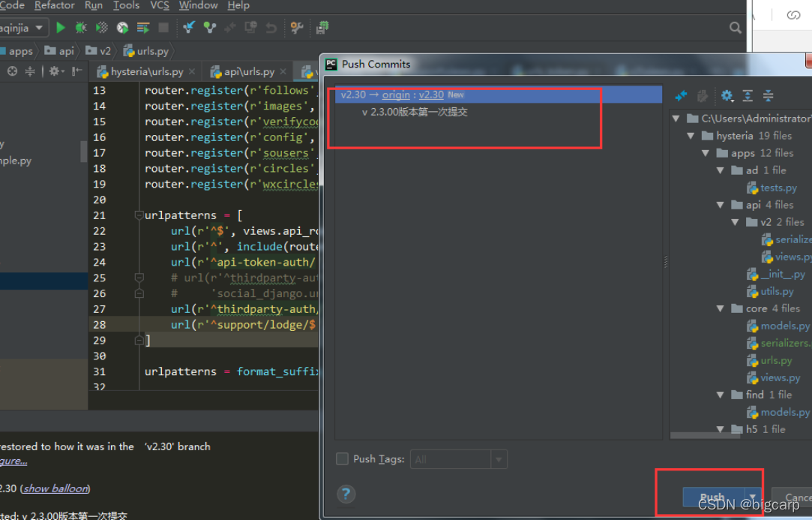The image size is (812, 520).
Task: Click the project structure chip icon in toolbar
Action: click(x=322, y=28)
